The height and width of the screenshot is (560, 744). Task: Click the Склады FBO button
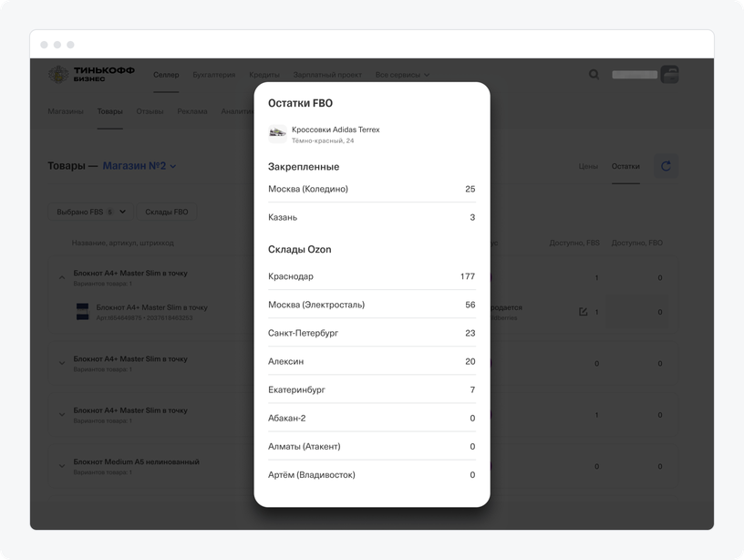point(167,213)
